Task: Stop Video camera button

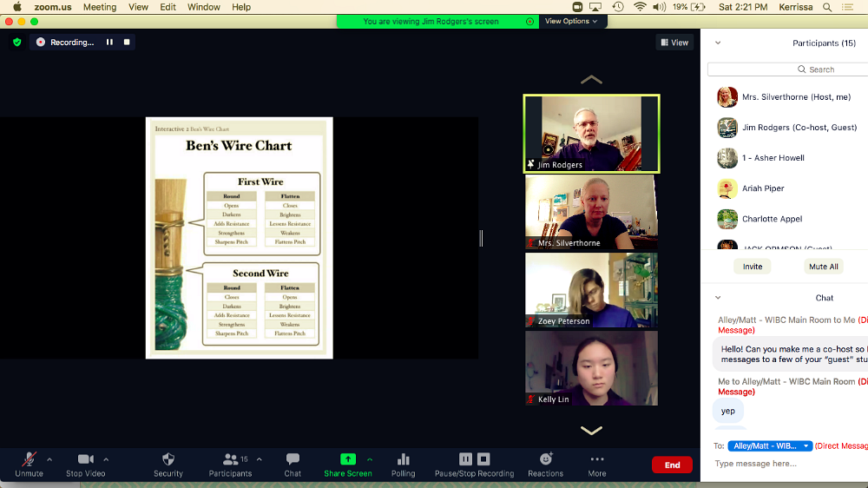Action: [85, 465]
